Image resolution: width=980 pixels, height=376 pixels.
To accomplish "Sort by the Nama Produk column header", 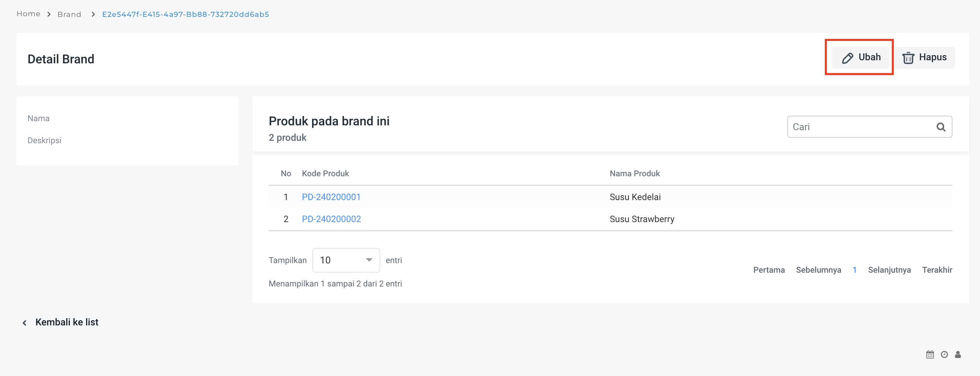I will [x=635, y=174].
